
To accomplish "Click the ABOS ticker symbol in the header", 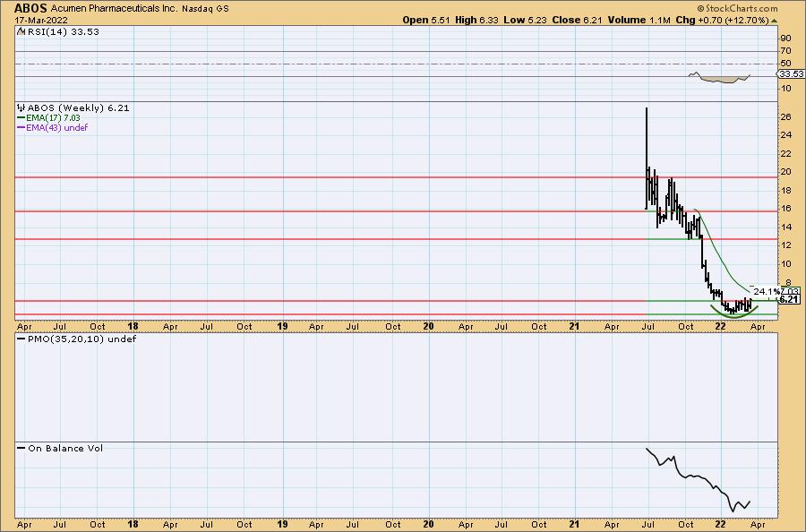I will click(30, 9).
